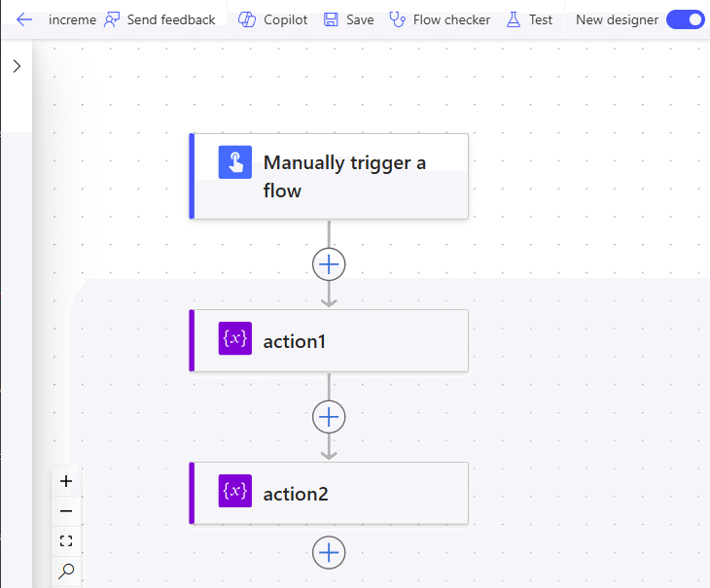
Task: Toggle the New designer switch
Action: click(x=685, y=19)
